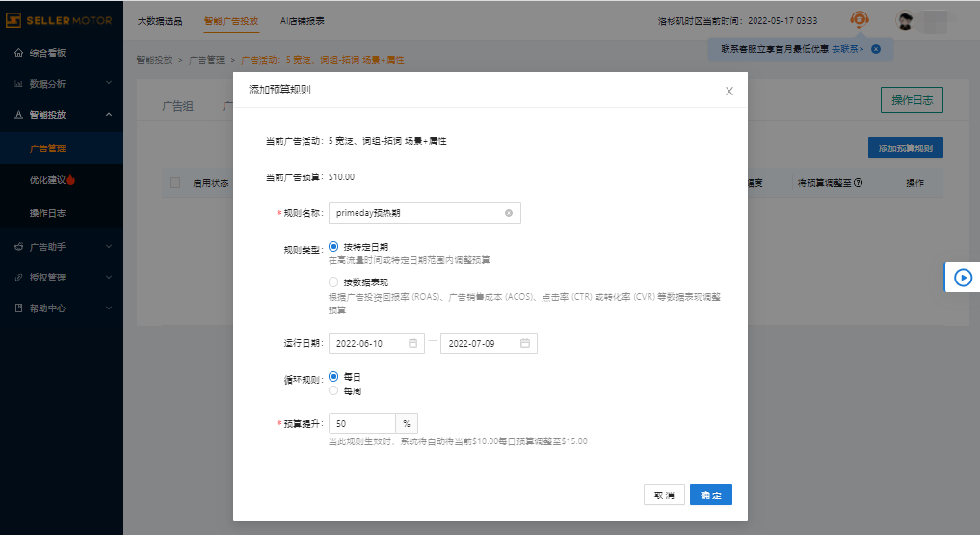Click the 智能投放 sidebar icon

click(18, 115)
